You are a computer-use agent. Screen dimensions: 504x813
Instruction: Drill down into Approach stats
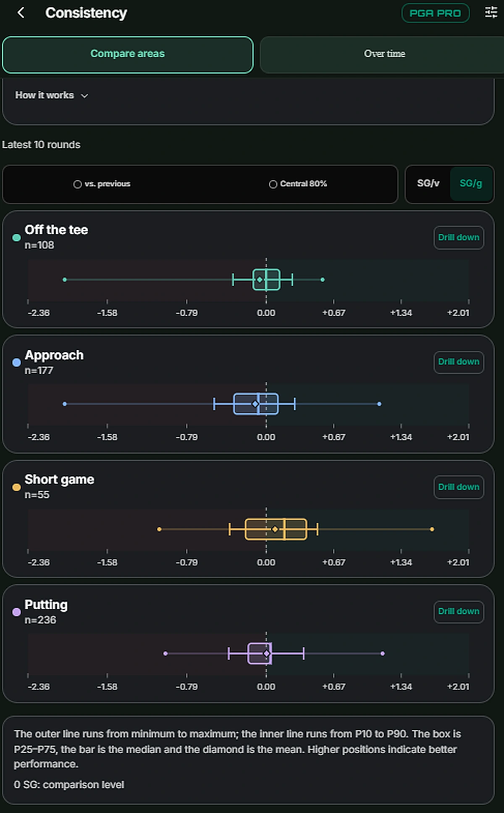459,362
